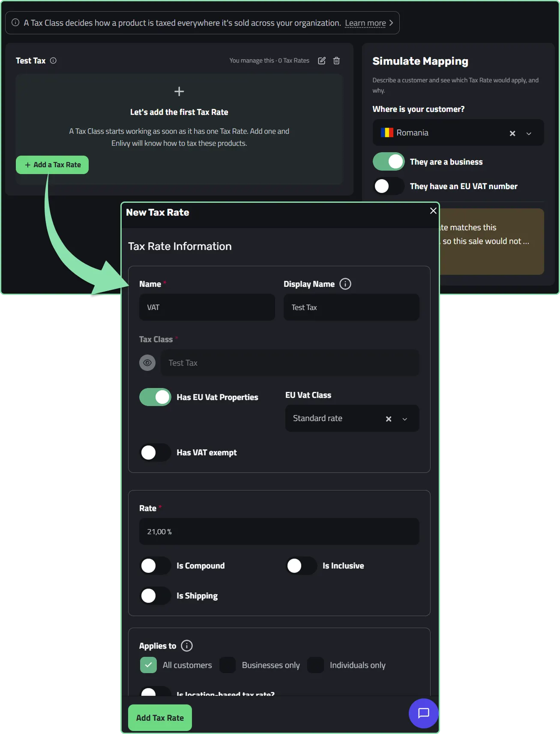Clear the Romania country selection
Screen dimensions: 560x734
tap(512, 133)
